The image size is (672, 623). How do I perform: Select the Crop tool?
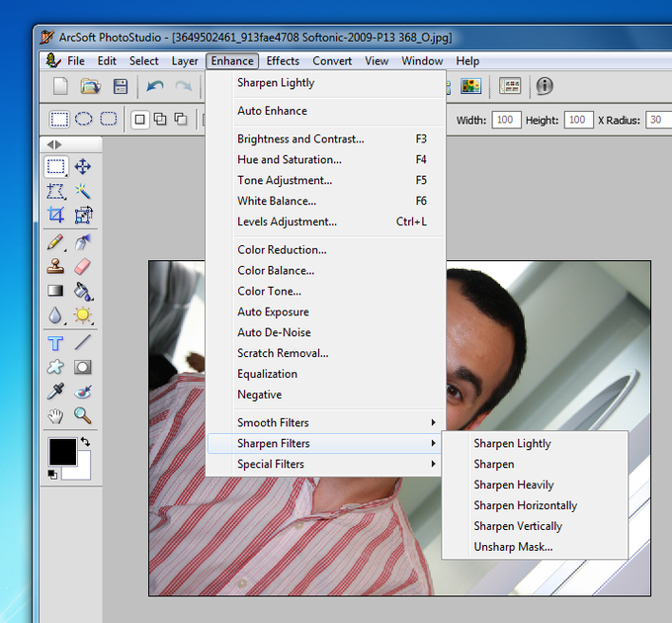[x=56, y=215]
